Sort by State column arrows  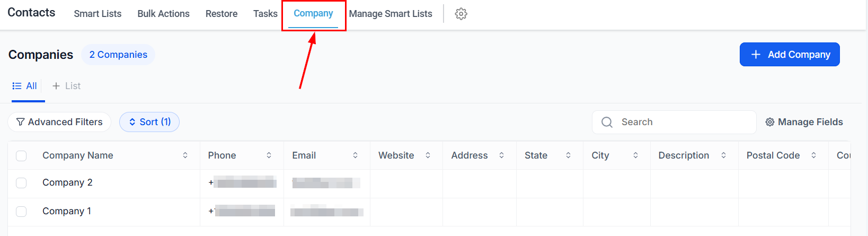tap(569, 155)
